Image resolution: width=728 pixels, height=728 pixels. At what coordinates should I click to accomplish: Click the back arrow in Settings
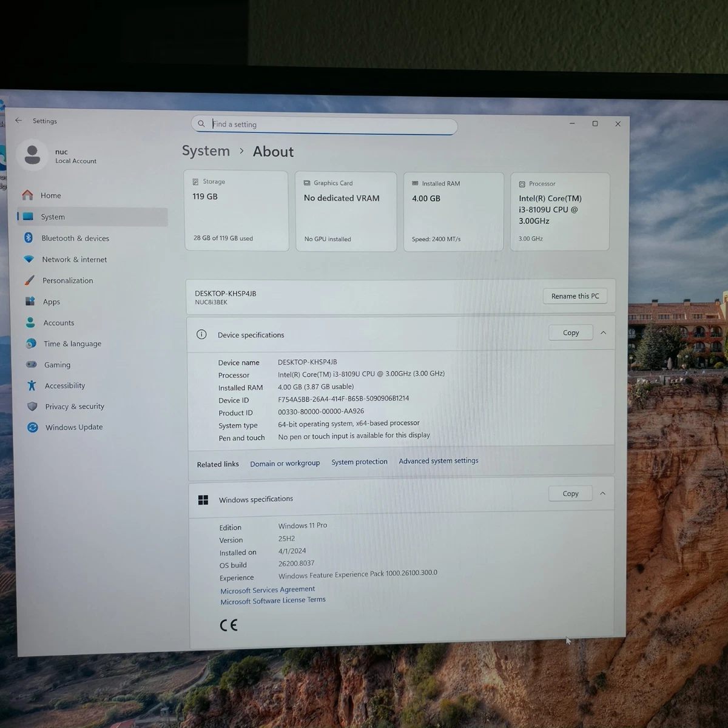point(18,121)
